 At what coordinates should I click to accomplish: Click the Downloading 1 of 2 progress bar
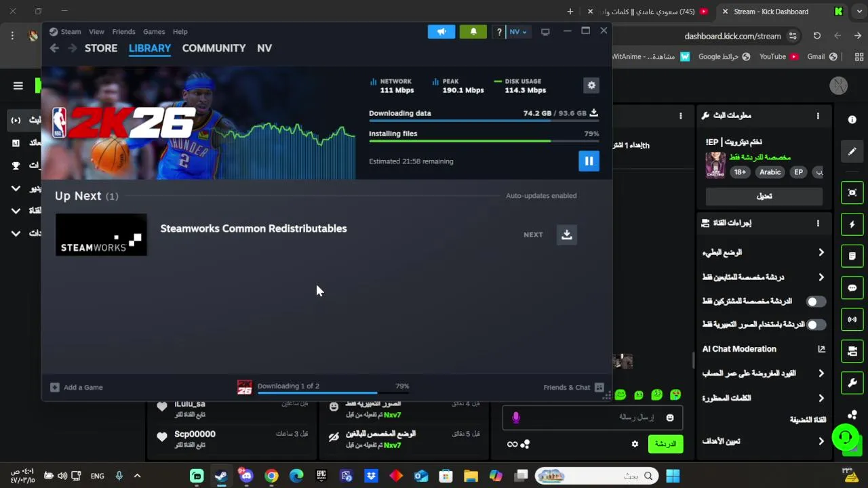pos(333,392)
